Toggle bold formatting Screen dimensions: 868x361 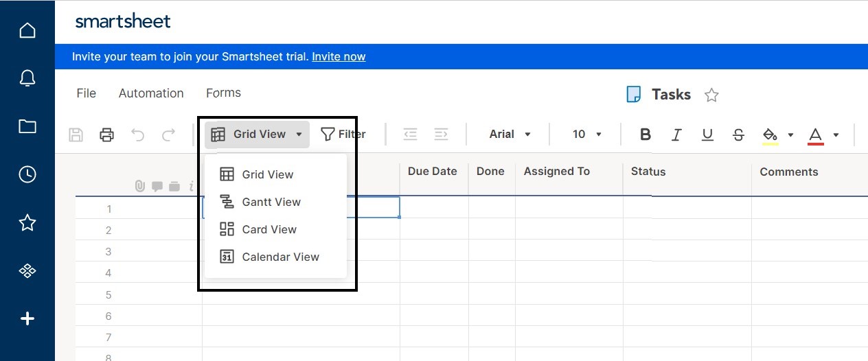pyautogui.click(x=646, y=135)
